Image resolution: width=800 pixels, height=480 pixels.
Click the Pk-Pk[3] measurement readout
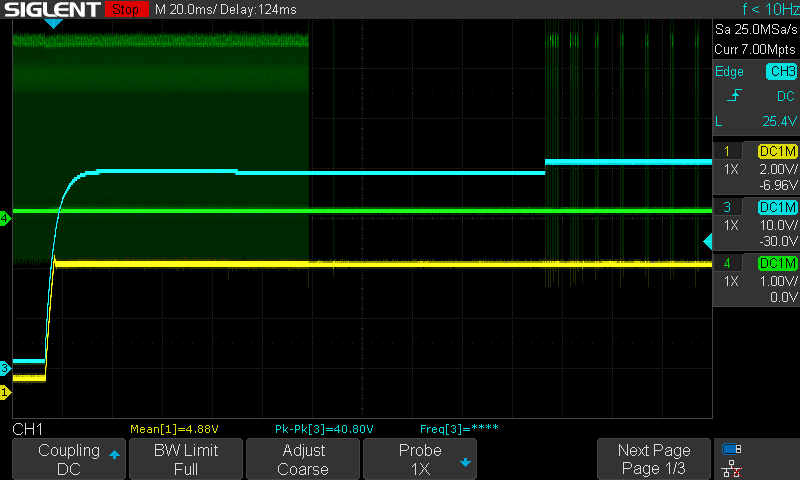(324, 429)
